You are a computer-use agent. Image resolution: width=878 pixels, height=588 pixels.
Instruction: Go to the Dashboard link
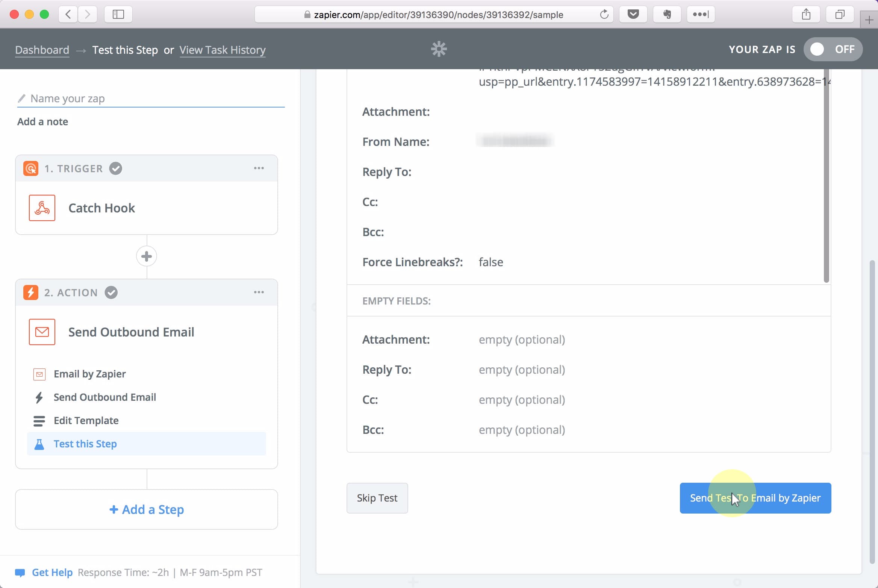coord(42,50)
